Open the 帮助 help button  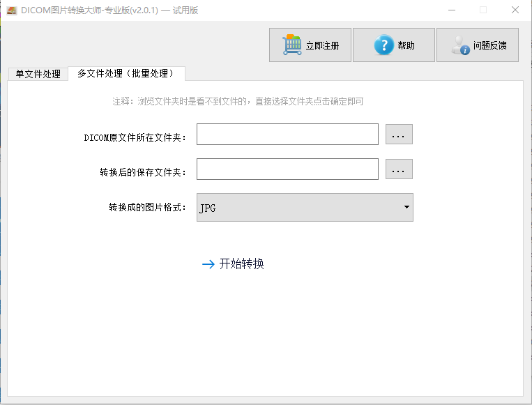click(393, 45)
